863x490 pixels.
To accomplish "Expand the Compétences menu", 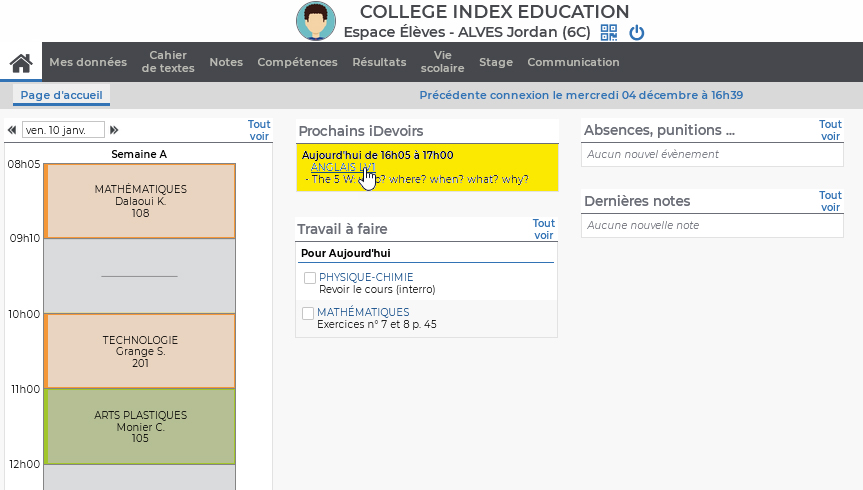I will tap(297, 62).
